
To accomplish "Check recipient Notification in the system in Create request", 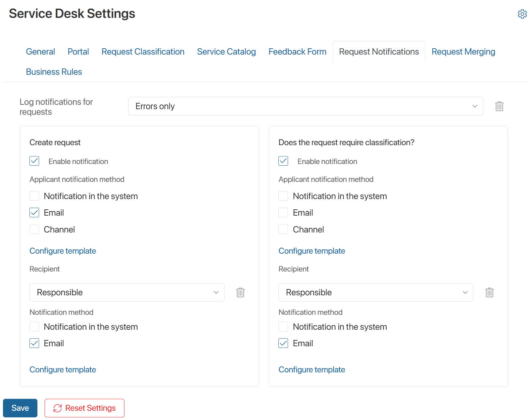I will 34,327.
